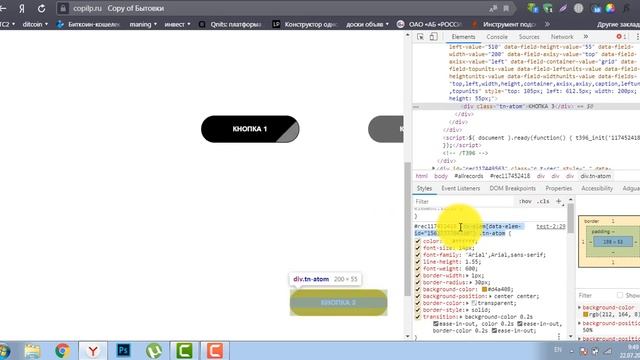
Task: Uncheck the transition declaration
Action: (x=418, y=317)
